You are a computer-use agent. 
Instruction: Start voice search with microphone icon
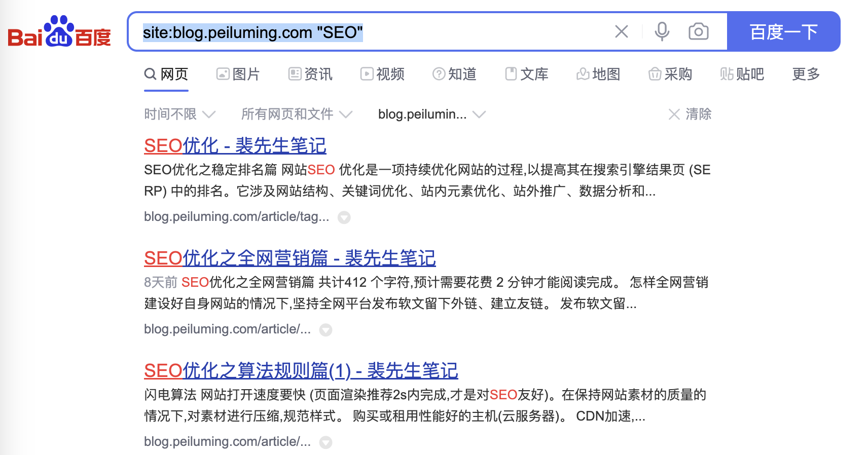pyautogui.click(x=662, y=32)
